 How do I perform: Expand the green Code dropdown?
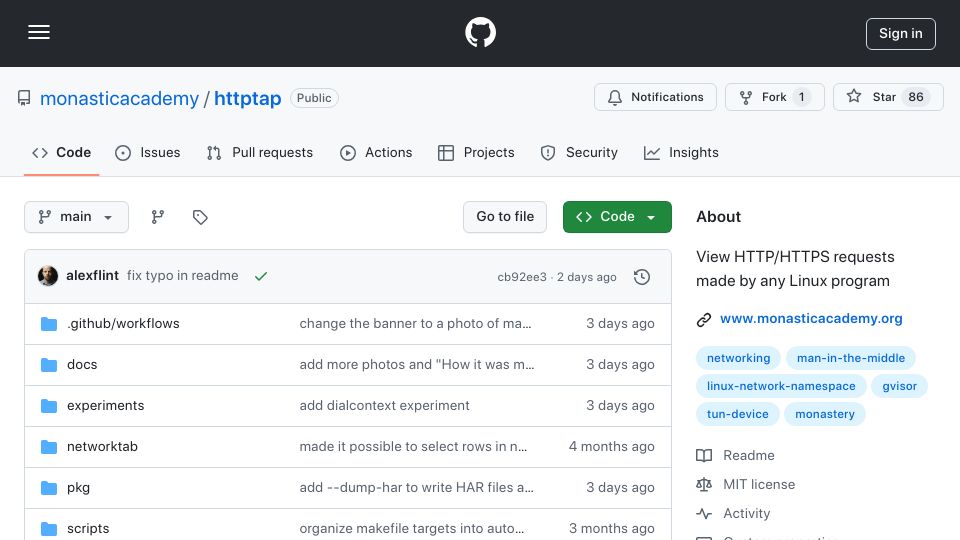point(617,217)
